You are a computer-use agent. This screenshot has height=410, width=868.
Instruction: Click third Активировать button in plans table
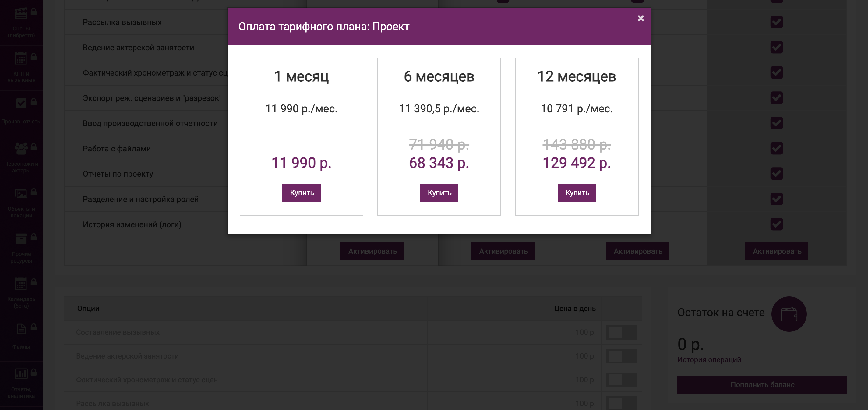637,251
